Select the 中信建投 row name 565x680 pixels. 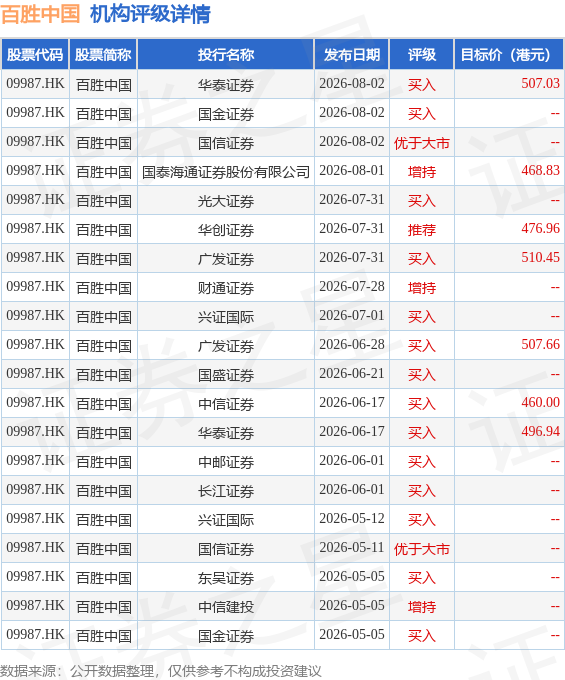click(226, 607)
